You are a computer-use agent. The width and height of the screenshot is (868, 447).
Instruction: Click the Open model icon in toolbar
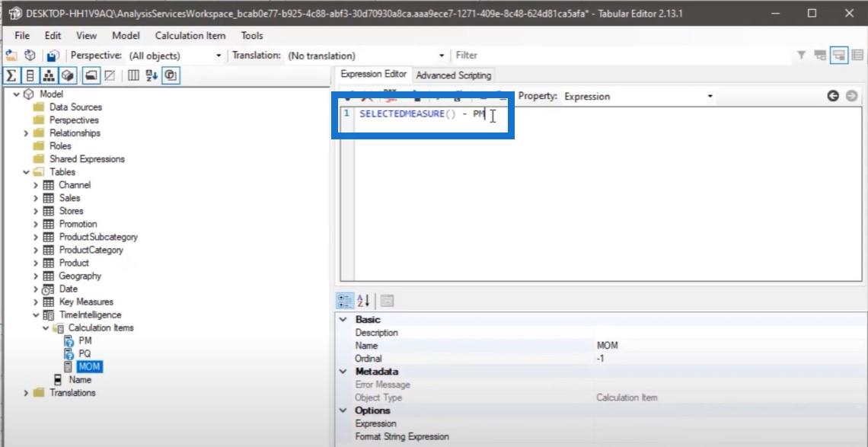pyautogui.click(x=11, y=56)
